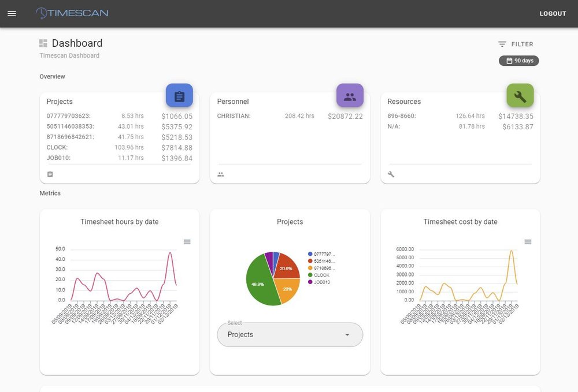Open Timesheet hours chart menu icon

pyautogui.click(x=187, y=242)
